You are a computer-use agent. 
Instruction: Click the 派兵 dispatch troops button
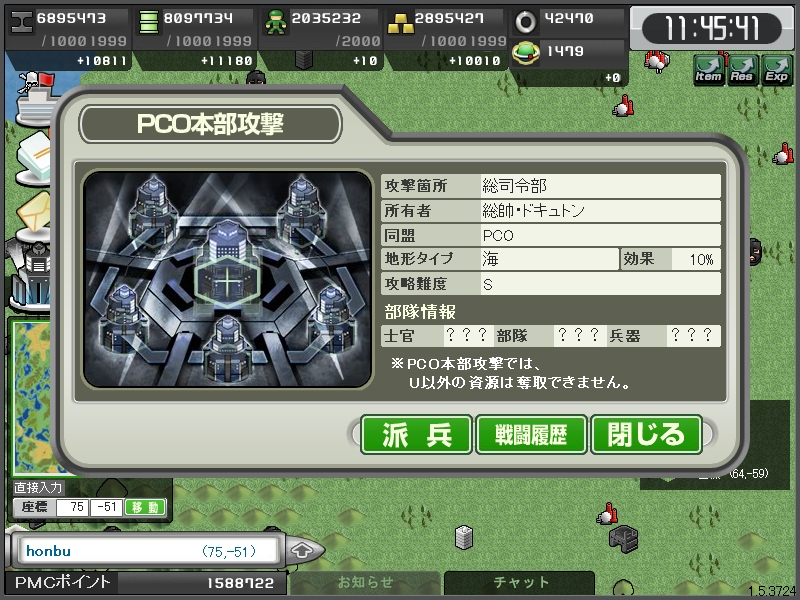(416, 435)
